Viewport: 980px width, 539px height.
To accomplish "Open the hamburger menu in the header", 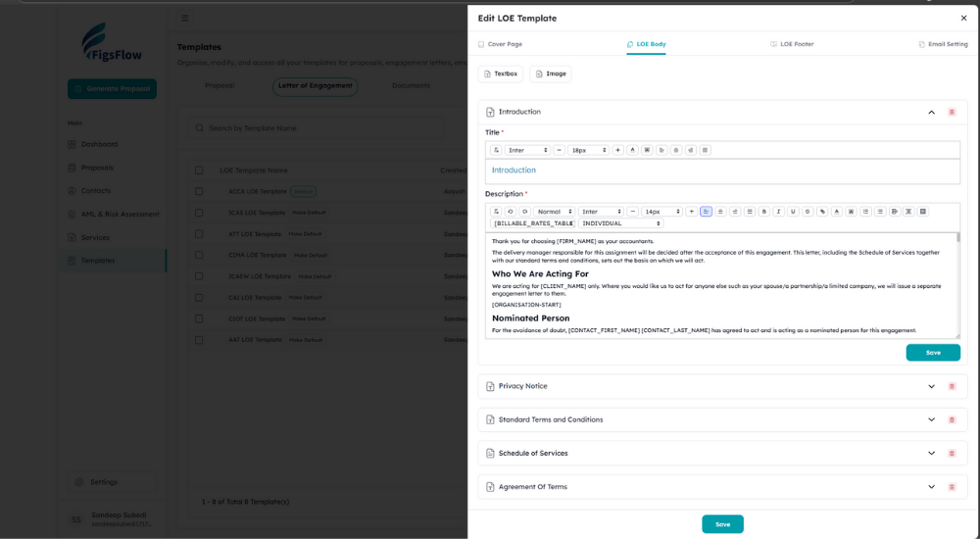I will pos(185,19).
